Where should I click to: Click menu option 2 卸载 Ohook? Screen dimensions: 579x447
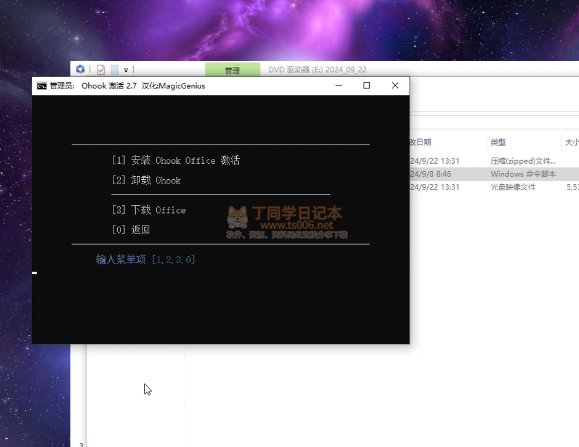coord(147,180)
